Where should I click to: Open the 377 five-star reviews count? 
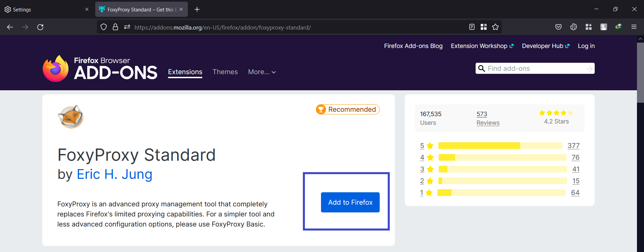click(574, 146)
